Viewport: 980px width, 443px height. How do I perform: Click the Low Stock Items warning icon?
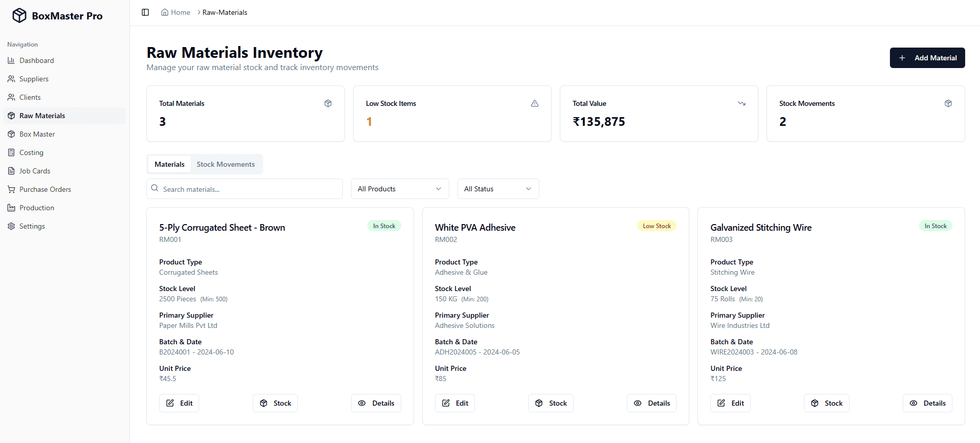[535, 103]
